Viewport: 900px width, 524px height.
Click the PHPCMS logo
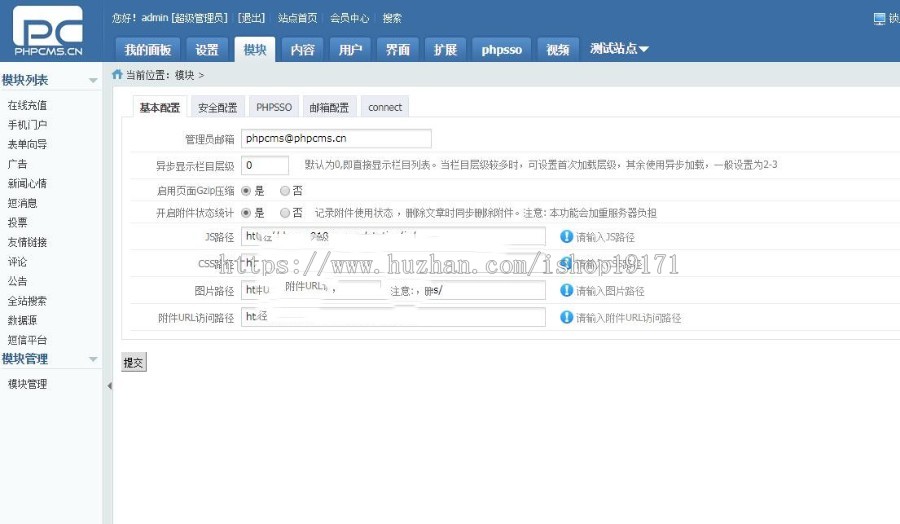48,31
